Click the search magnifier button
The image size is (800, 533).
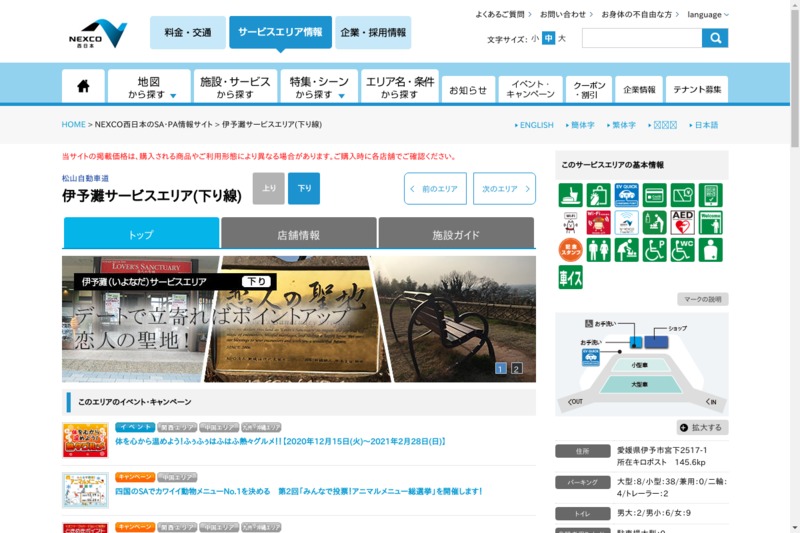[x=715, y=38]
